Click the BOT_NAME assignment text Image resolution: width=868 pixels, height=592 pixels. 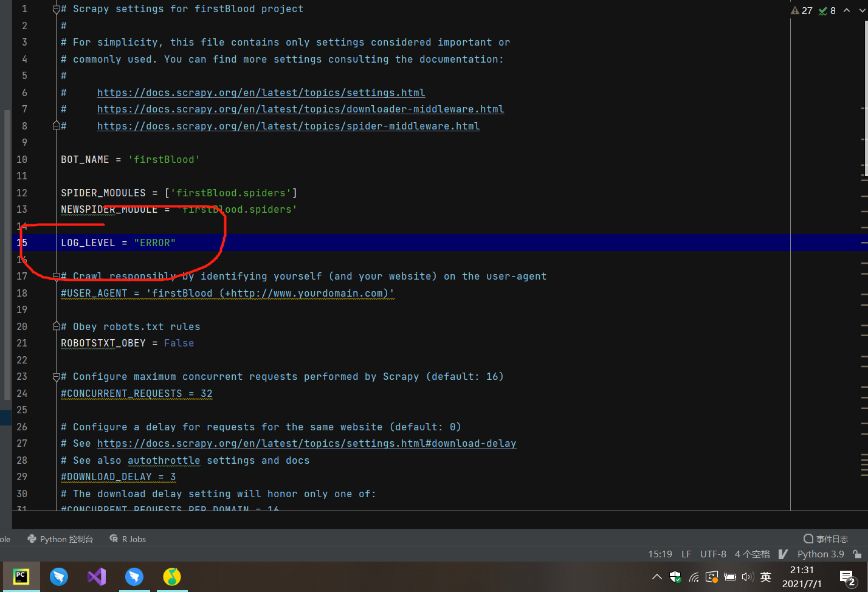(130, 159)
